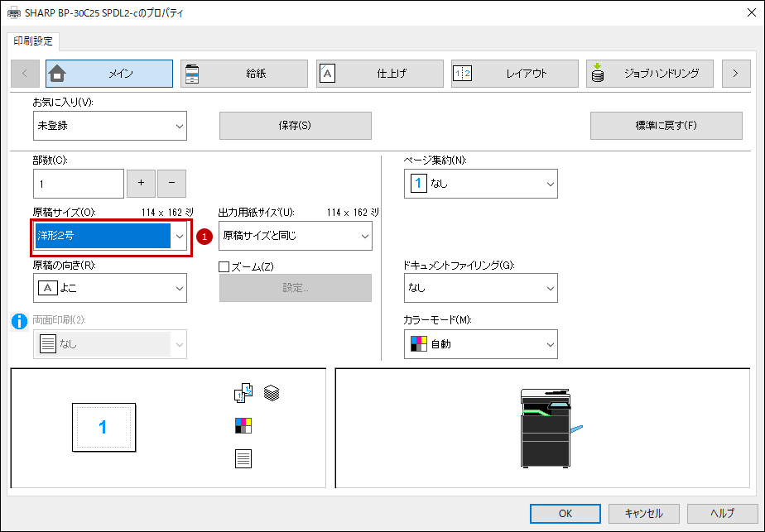Click the 標準に戻す(F) button

[x=666, y=126]
